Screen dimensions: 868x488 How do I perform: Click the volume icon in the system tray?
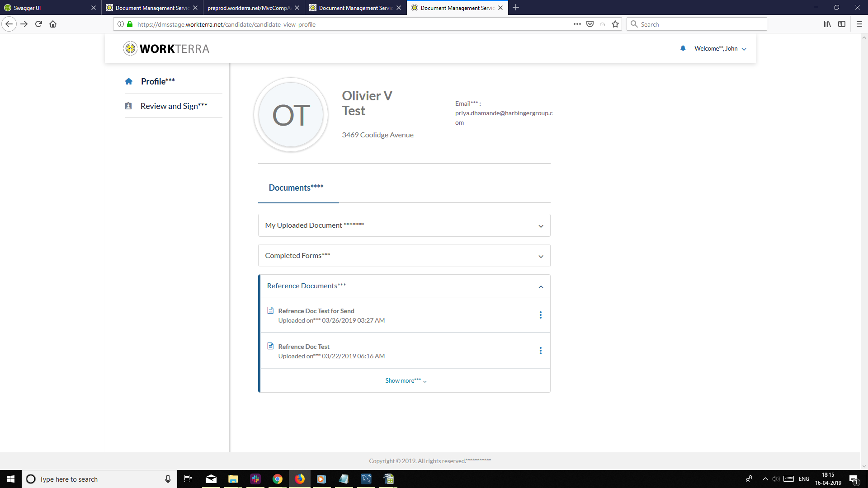point(776,479)
